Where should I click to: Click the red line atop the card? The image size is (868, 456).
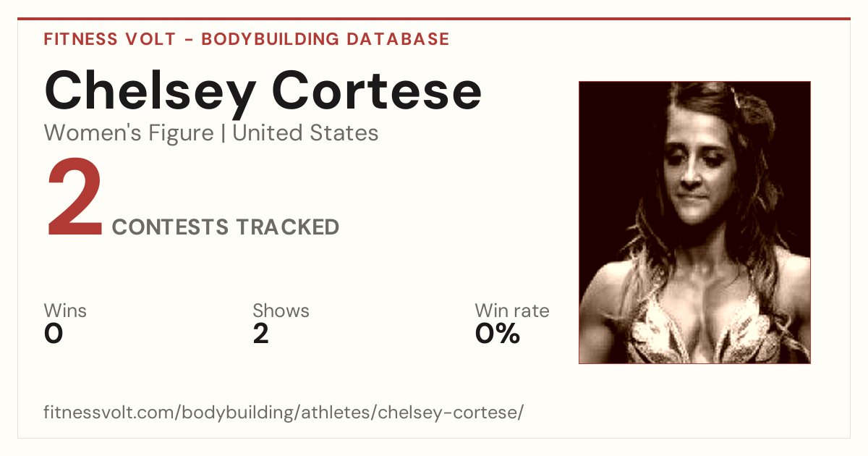coord(434,19)
